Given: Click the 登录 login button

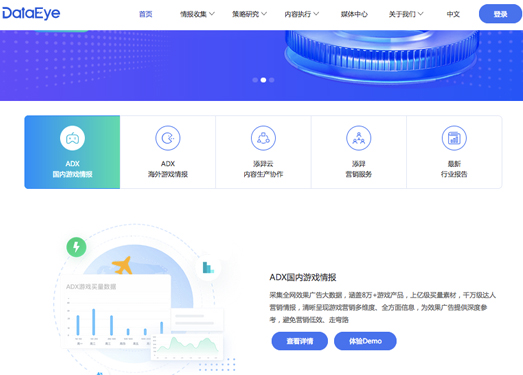Looking at the screenshot, I should click(500, 14).
